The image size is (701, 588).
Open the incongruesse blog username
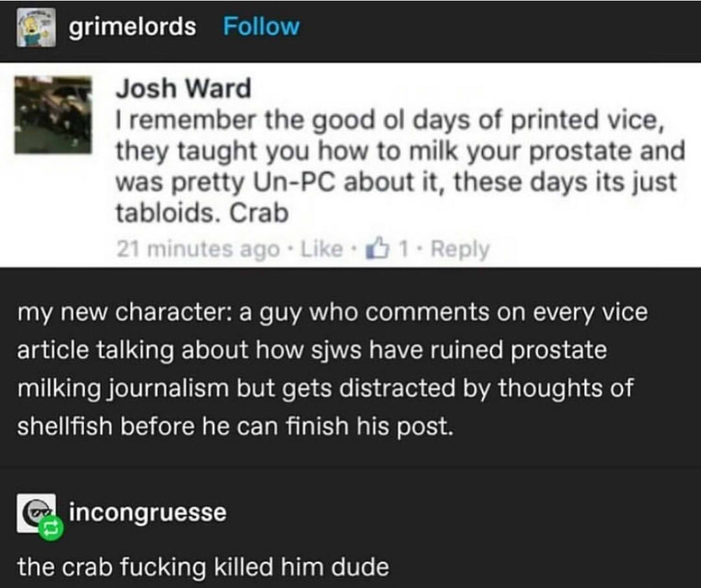tap(147, 513)
